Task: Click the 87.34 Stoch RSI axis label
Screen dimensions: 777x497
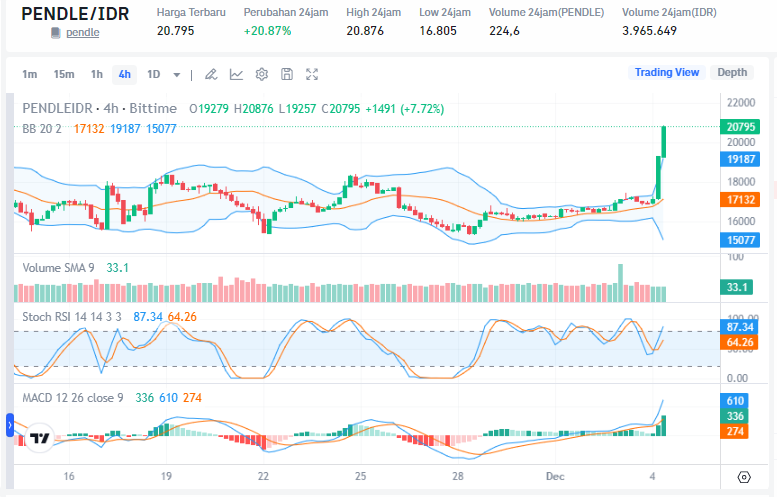Action: 739,327
